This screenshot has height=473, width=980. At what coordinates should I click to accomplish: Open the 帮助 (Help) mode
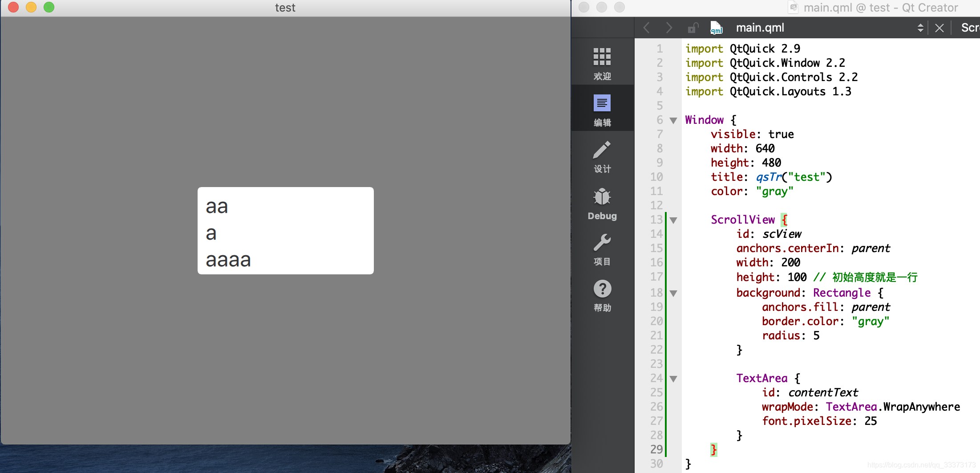tap(602, 295)
